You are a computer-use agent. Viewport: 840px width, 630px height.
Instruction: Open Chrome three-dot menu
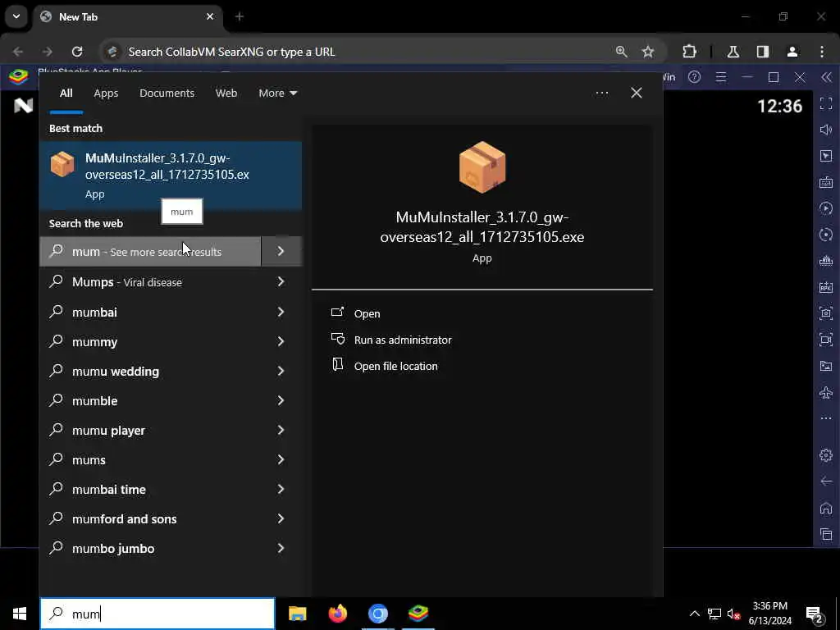pos(822,52)
